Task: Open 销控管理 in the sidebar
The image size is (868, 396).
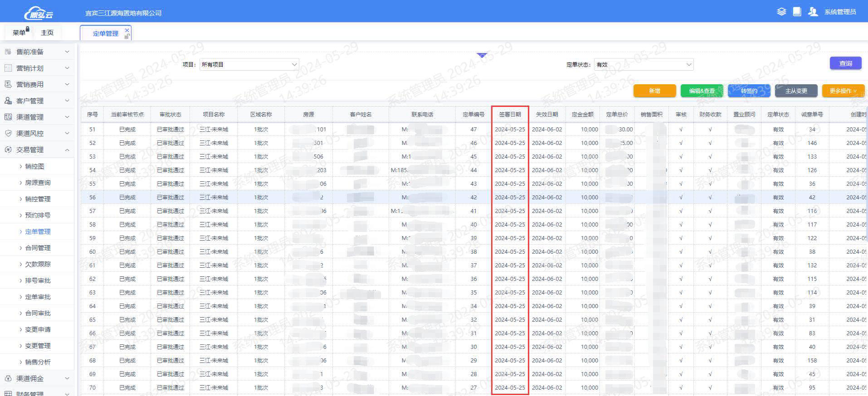Action: click(x=38, y=199)
